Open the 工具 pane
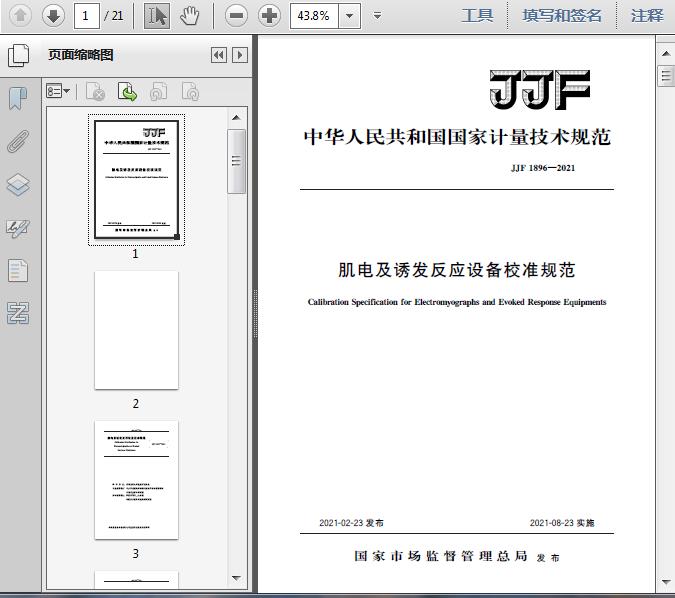Screen dimensions: 675x598 point(477,15)
